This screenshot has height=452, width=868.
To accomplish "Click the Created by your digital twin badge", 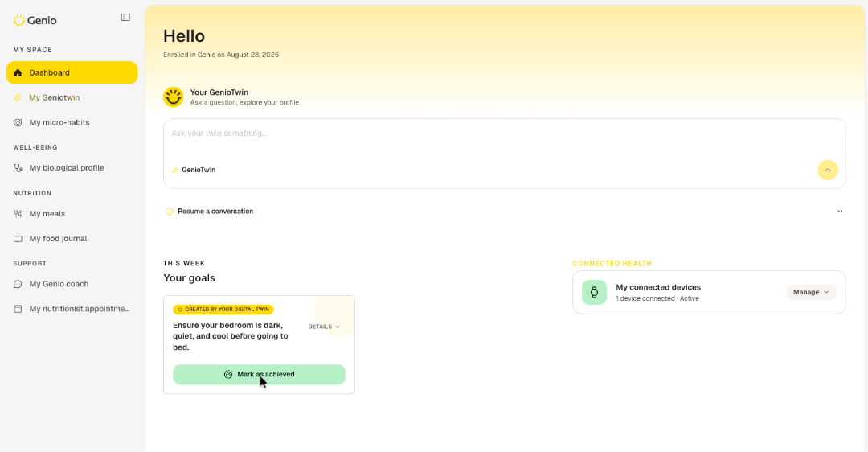I will [x=223, y=310].
